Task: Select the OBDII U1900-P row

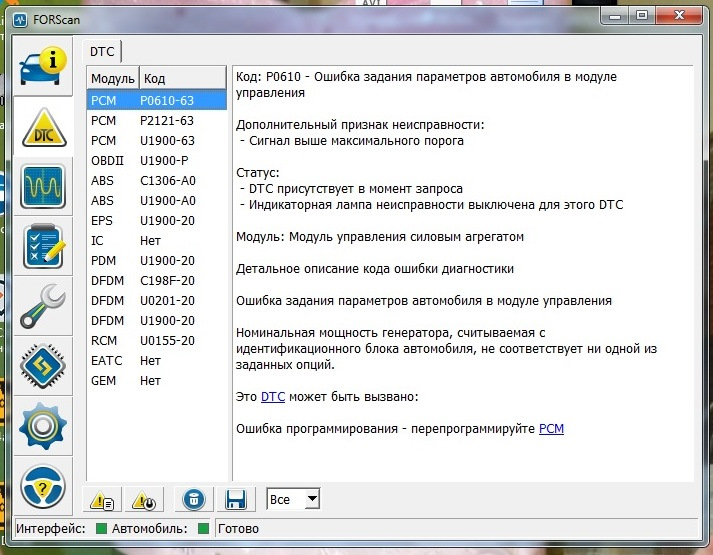Action: click(156, 160)
